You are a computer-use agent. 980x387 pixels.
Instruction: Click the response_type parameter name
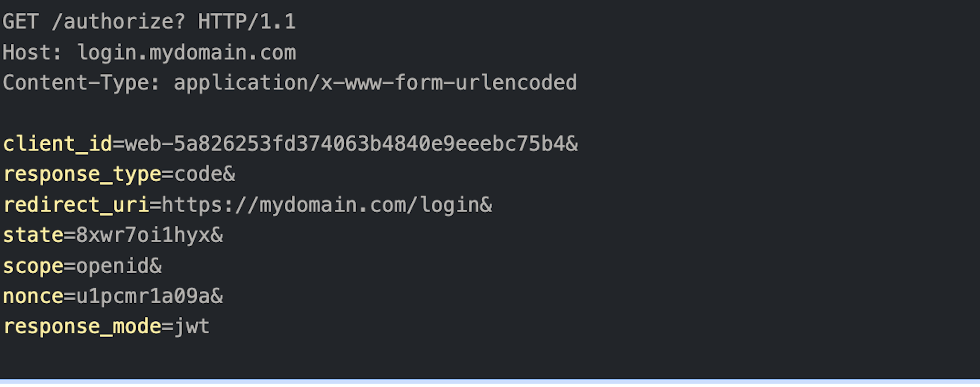(x=82, y=175)
